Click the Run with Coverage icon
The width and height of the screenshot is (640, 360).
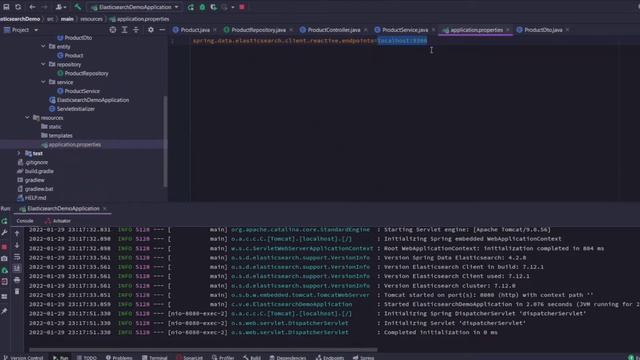point(213,7)
